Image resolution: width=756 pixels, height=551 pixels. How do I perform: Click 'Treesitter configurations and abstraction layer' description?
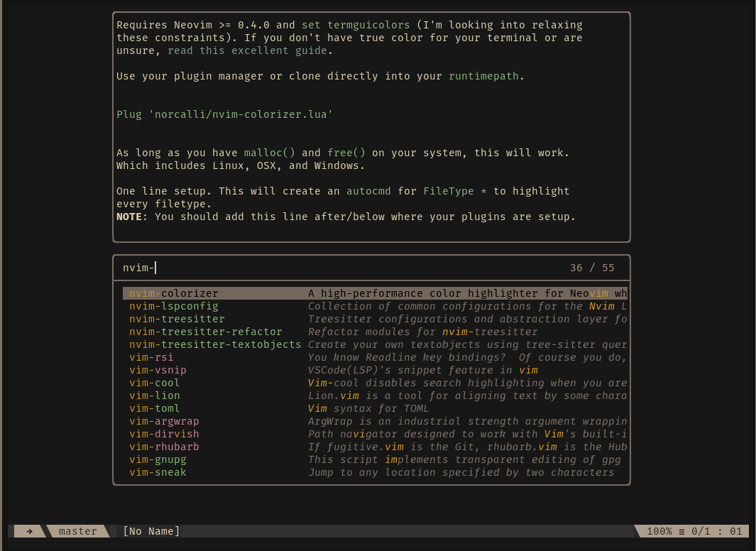tap(467, 319)
